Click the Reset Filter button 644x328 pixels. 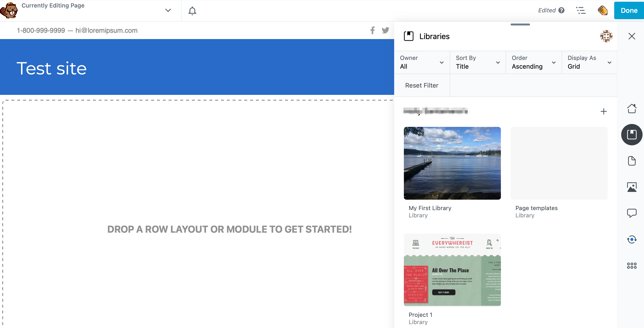click(x=422, y=85)
